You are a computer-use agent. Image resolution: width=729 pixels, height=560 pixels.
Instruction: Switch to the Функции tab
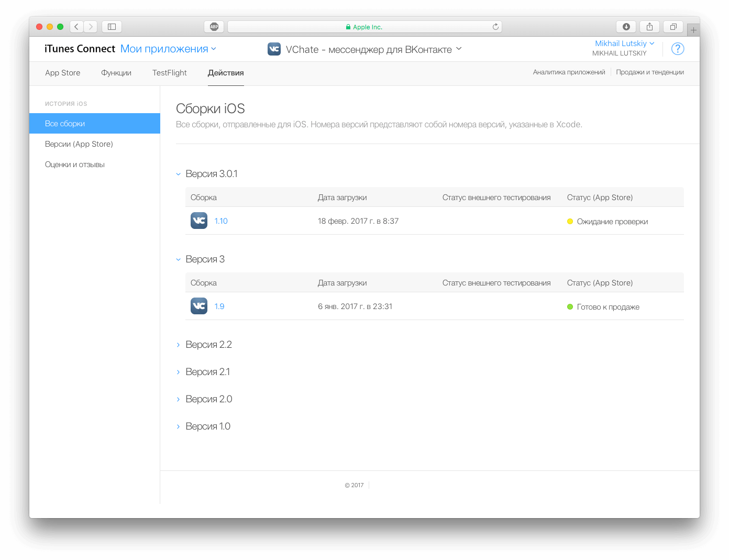(x=116, y=73)
